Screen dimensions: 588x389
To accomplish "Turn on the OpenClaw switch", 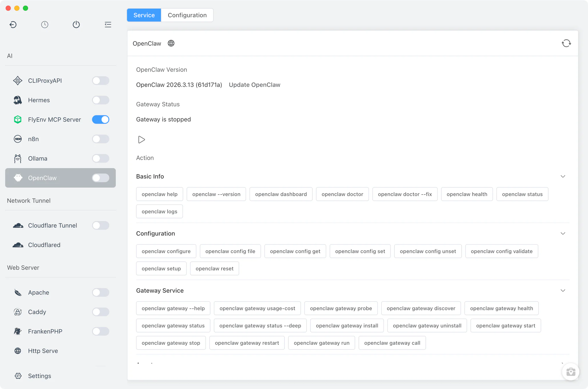I will click(100, 178).
